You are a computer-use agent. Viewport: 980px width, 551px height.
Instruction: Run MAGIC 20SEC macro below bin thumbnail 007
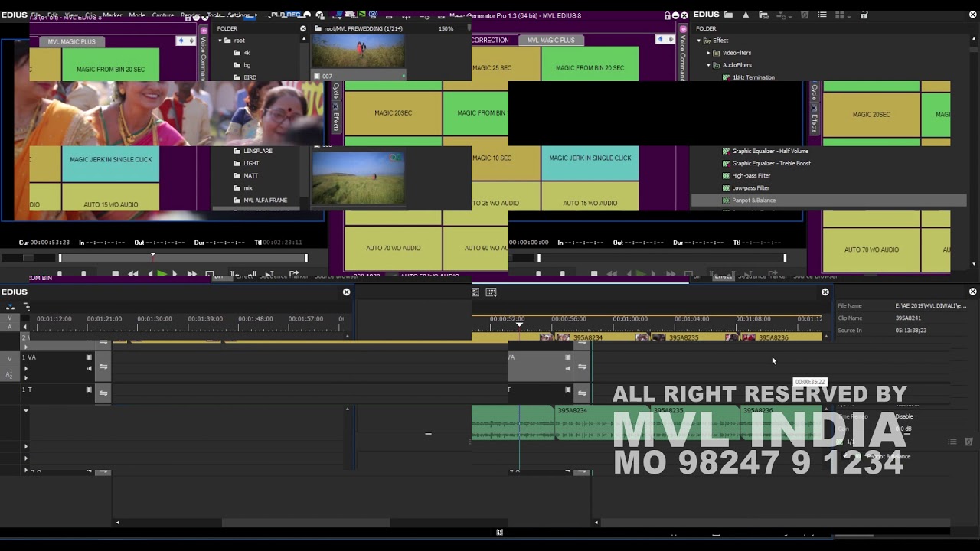tap(393, 113)
